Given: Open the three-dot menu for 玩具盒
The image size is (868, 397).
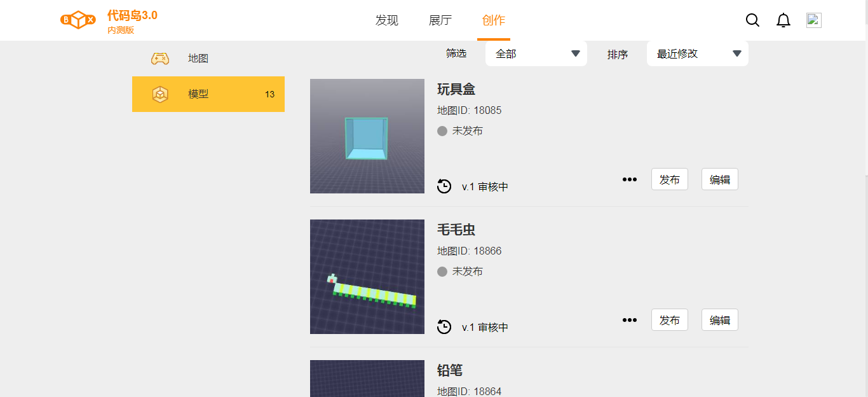Looking at the screenshot, I should pos(630,179).
